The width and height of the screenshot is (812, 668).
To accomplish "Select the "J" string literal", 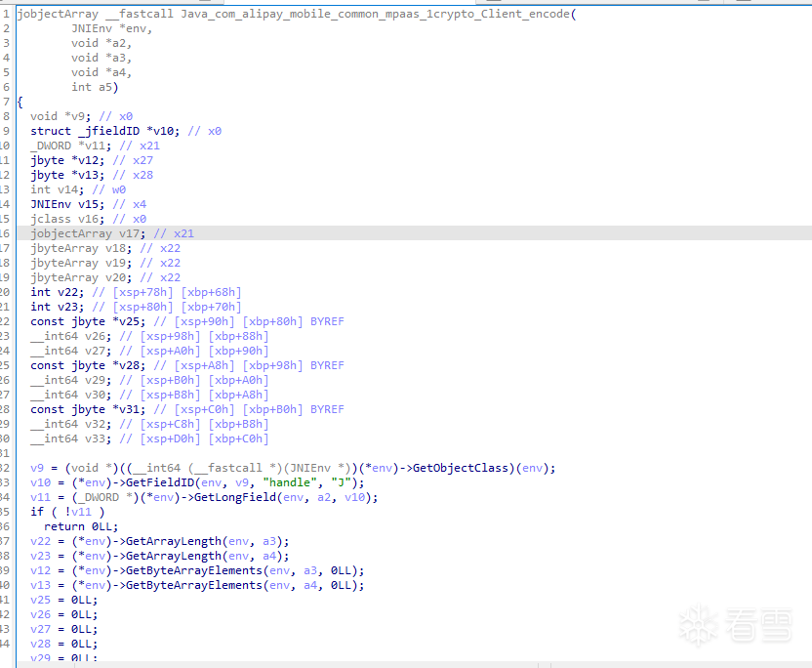I will (x=341, y=482).
